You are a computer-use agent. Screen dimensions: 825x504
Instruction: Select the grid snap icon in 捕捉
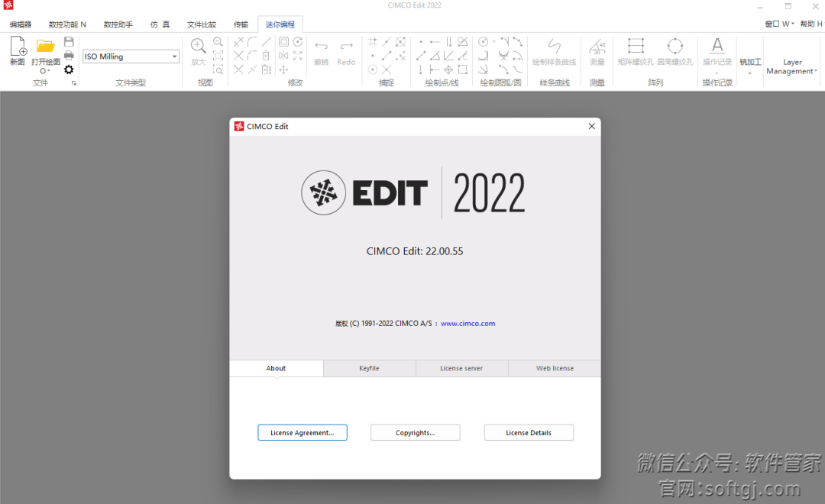click(x=373, y=41)
